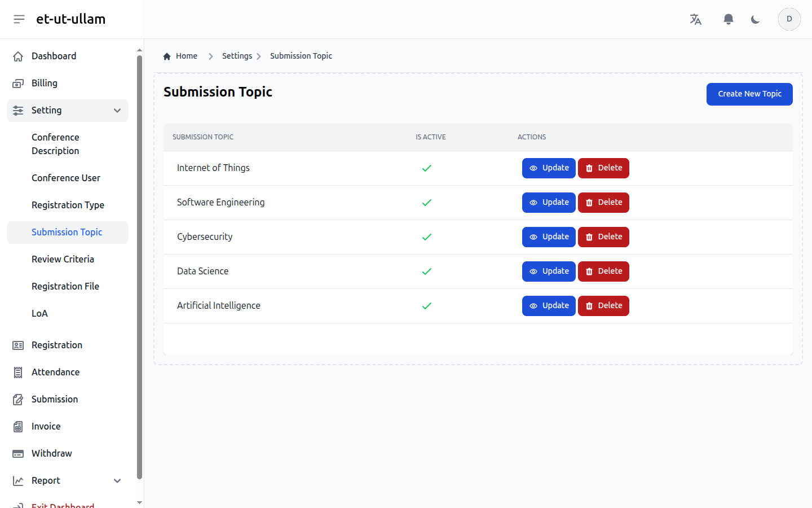The image size is (812, 508).
Task: Open the notifications bell
Action: [x=729, y=19]
